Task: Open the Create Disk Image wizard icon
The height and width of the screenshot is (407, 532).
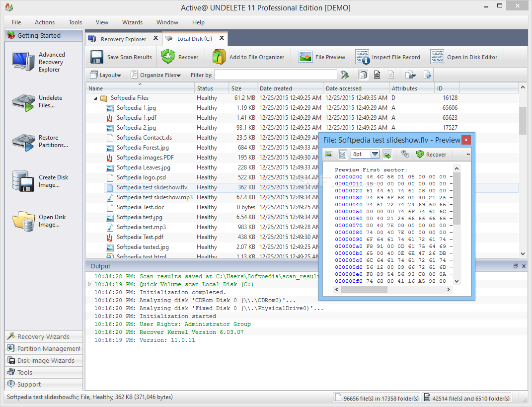Action: [23, 181]
